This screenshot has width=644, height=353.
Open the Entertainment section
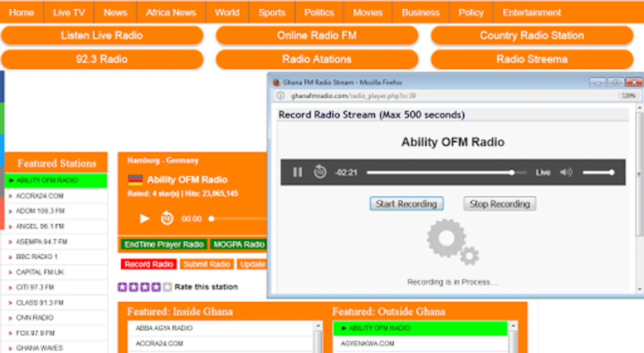pos(532,13)
